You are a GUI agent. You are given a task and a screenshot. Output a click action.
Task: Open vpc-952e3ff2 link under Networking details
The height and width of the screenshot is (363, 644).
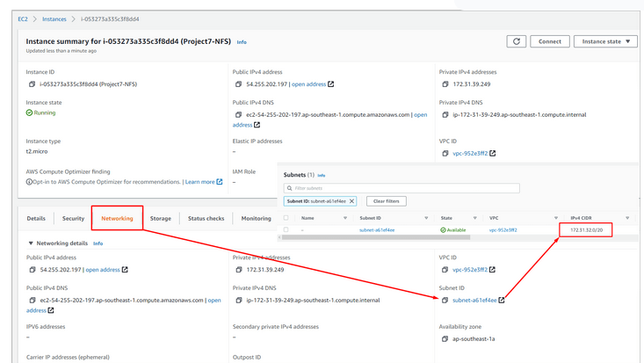tap(470, 270)
